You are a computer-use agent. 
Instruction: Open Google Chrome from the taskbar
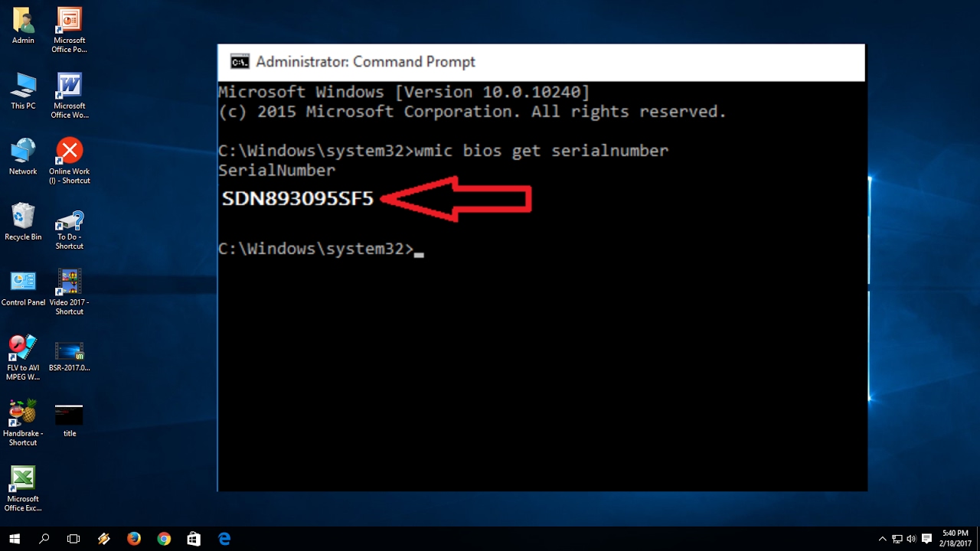[164, 539]
